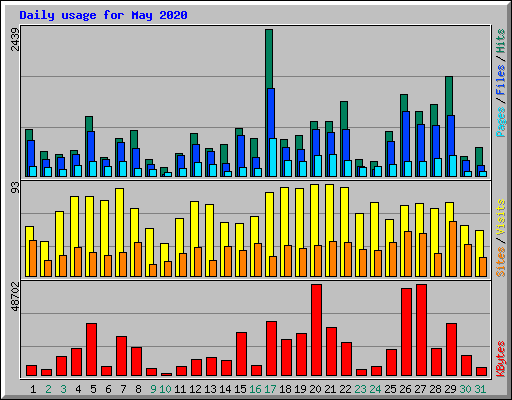Click the red KBytes bar for day 5
Image resolution: width=512 pixels, height=400 pixels.
point(91,349)
